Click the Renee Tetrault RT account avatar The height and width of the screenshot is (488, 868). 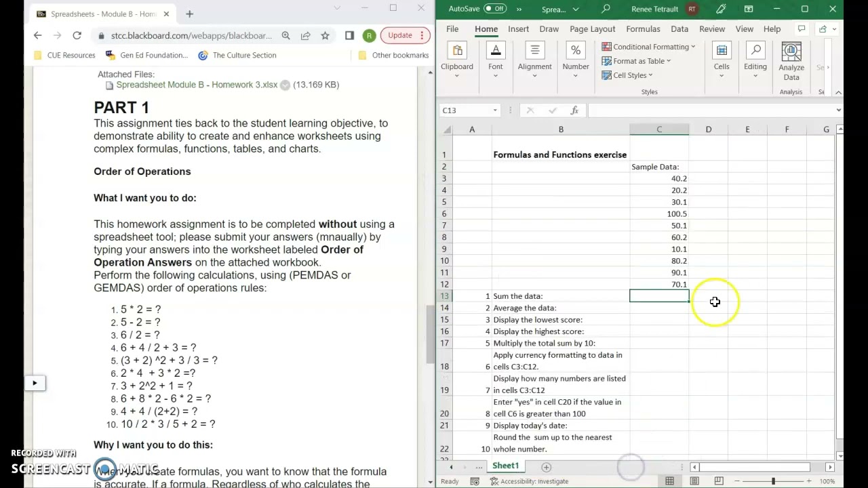(692, 9)
